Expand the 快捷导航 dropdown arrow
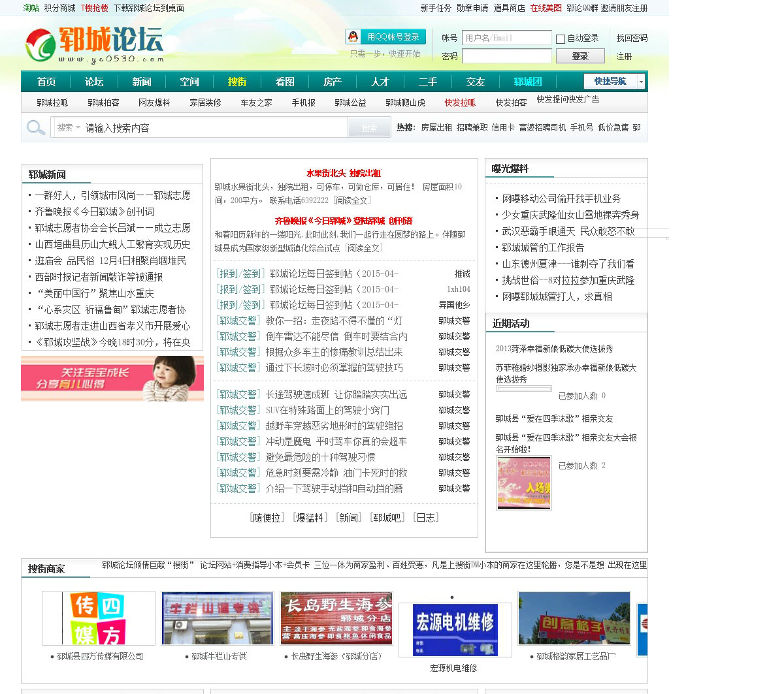Viewport: 784px width, 694px height. tap(641, 82)
